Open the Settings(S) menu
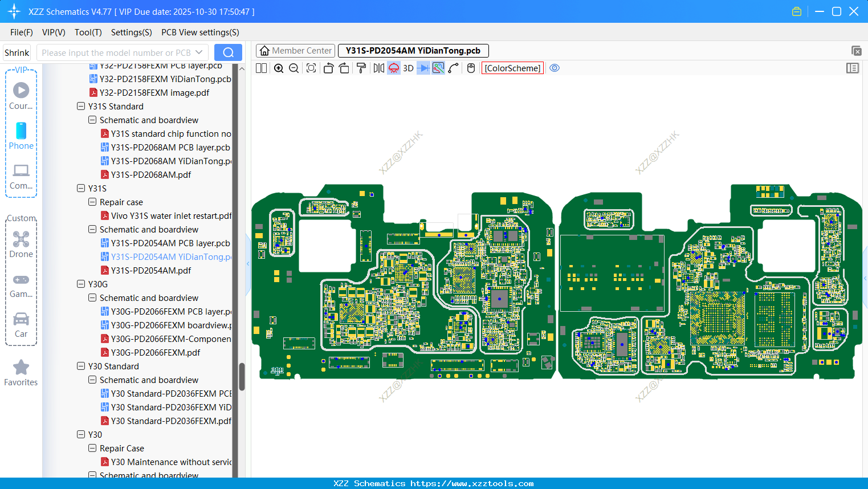The image size is (868, 489). point(131,32)
